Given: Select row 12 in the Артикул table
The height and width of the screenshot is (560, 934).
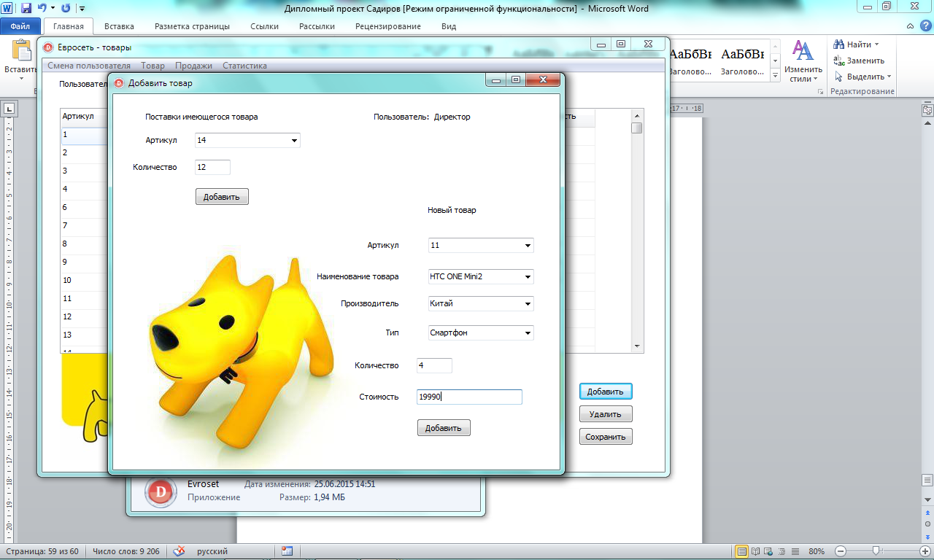Looking at the screenshot, I should pyautogui.click(x=84, y=316).
